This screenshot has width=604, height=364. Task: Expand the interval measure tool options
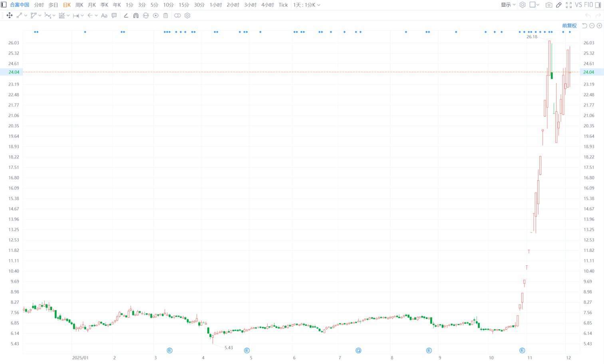pos(82,16)
